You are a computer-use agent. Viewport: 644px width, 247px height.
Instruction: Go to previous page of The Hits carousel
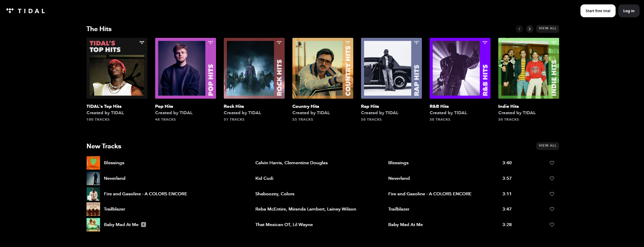tap(519, 29)
